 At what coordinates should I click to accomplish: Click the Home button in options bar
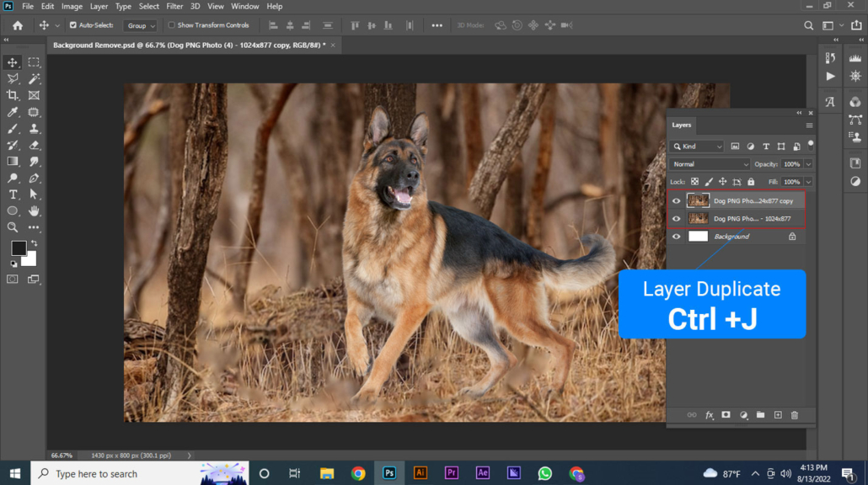17,25
